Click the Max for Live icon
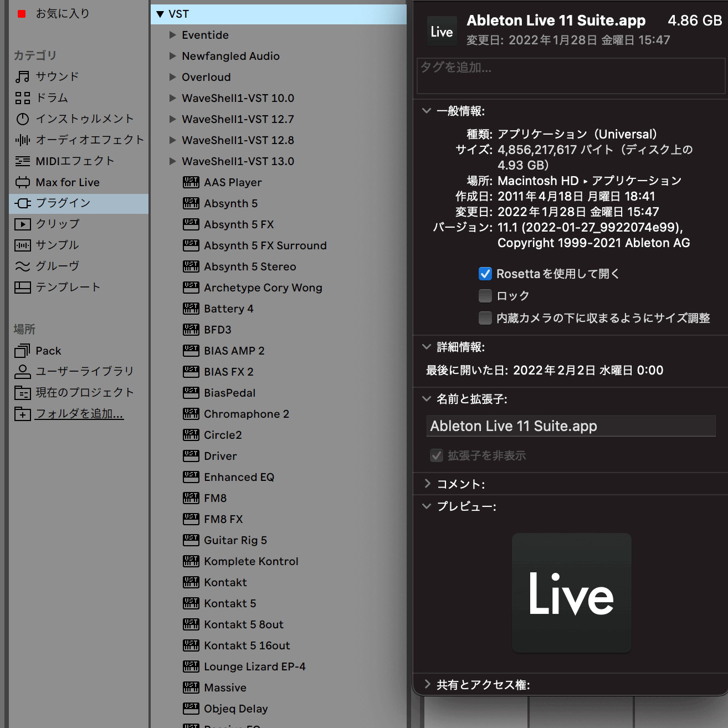 pyautogui.click(x=22, y=182)
